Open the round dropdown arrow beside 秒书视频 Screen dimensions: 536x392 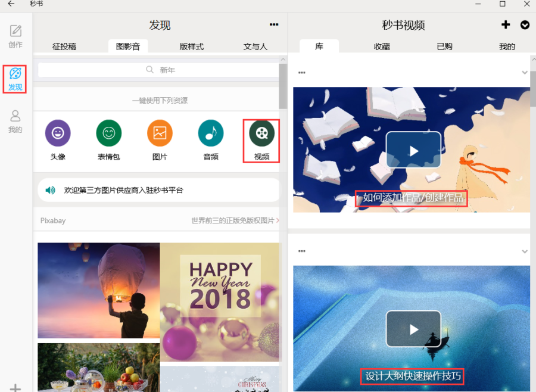525,24
